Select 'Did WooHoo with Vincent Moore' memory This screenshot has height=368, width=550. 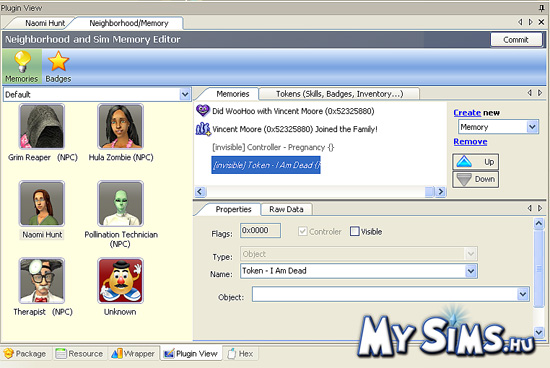(x=293, y=111)
